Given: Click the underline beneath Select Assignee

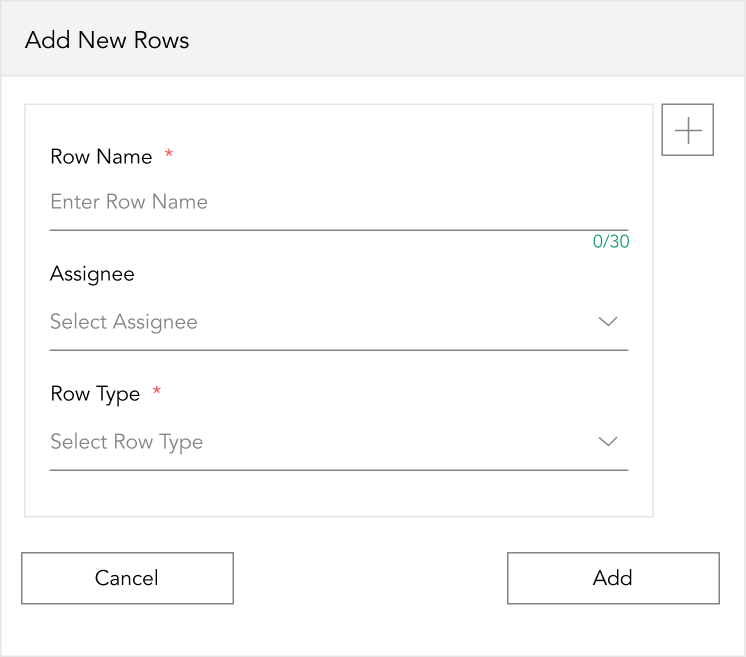Looking at the screenshot, I should coord(339,350).
